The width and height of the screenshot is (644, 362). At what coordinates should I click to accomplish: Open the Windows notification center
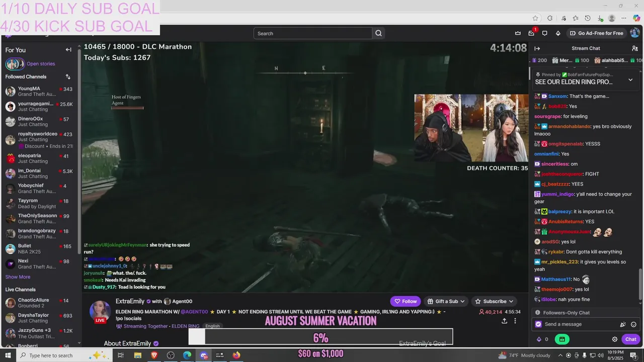pos(633,355)
